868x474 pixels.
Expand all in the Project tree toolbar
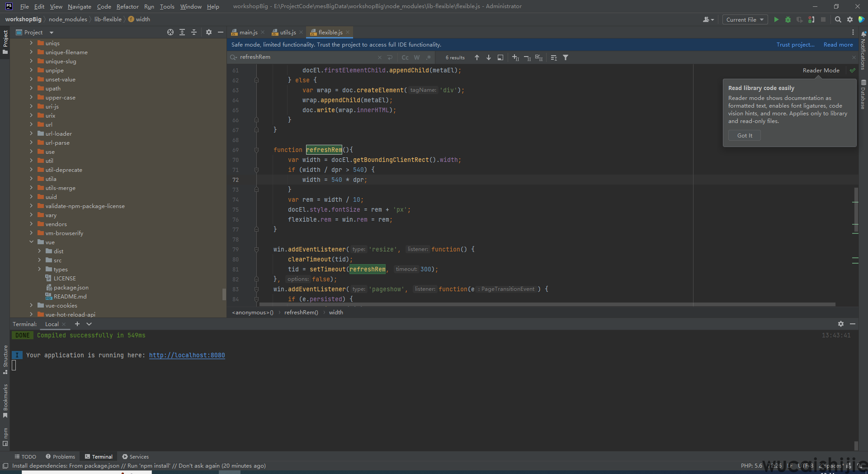(182, 32)
